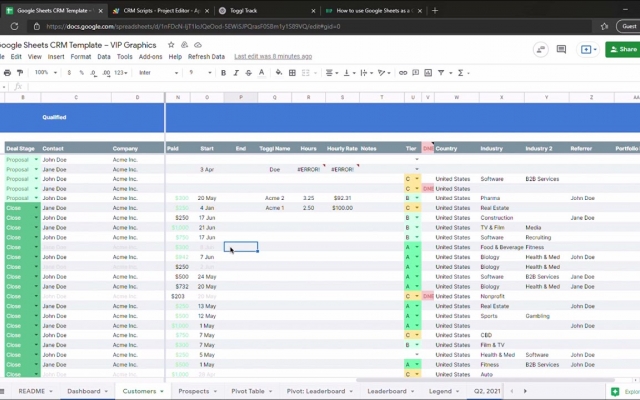Click the browser address bar

pyautogui.click(x=310, y=27)
